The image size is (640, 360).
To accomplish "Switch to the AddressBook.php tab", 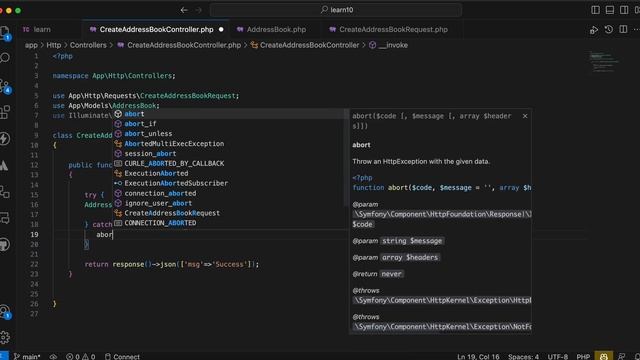I will pyautogui.click(x=276, y=29).
